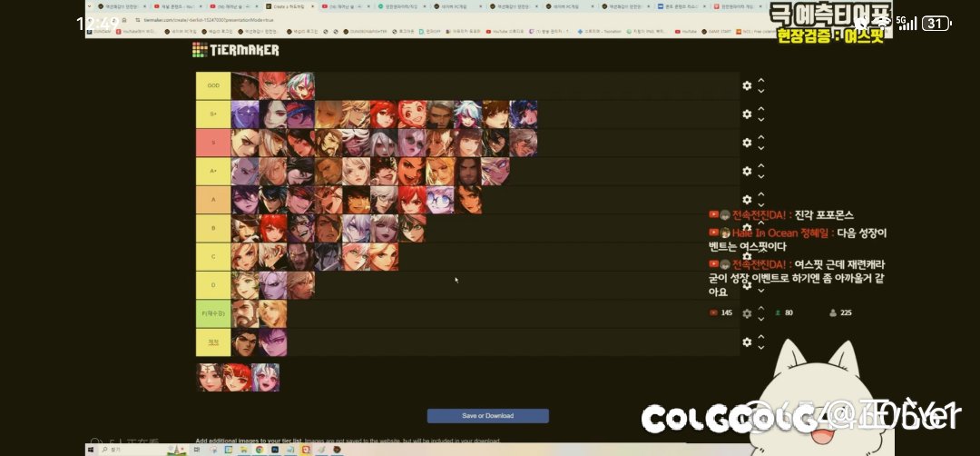The height and width of the screenshot is (456, 980).
Task: Click the TierMaker logo
Action: [236, 50]
